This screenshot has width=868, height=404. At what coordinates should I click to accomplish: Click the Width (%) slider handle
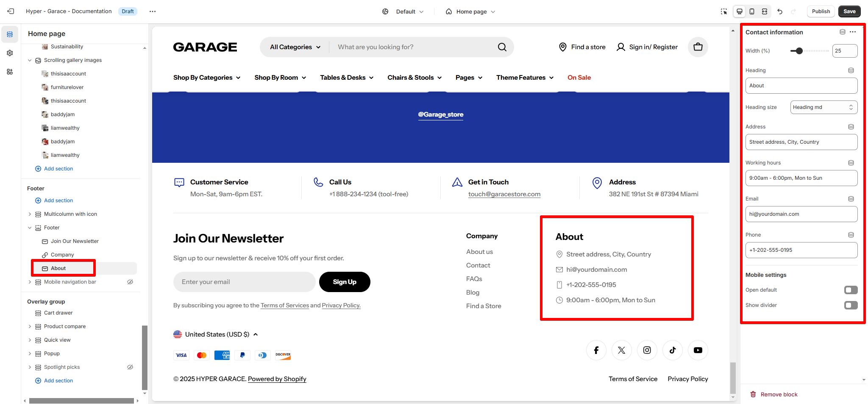coord(799,51)
